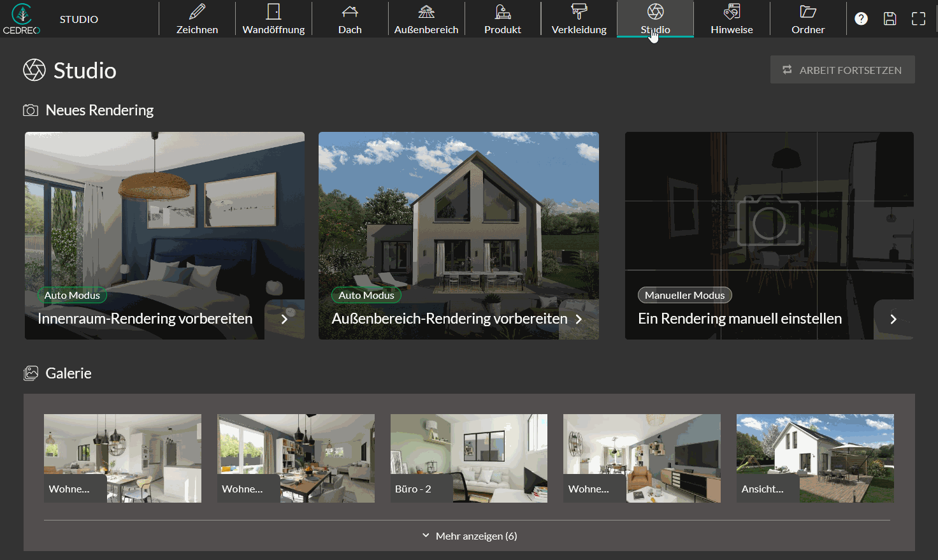Select the Produkt furniture icon

point(503,11)
